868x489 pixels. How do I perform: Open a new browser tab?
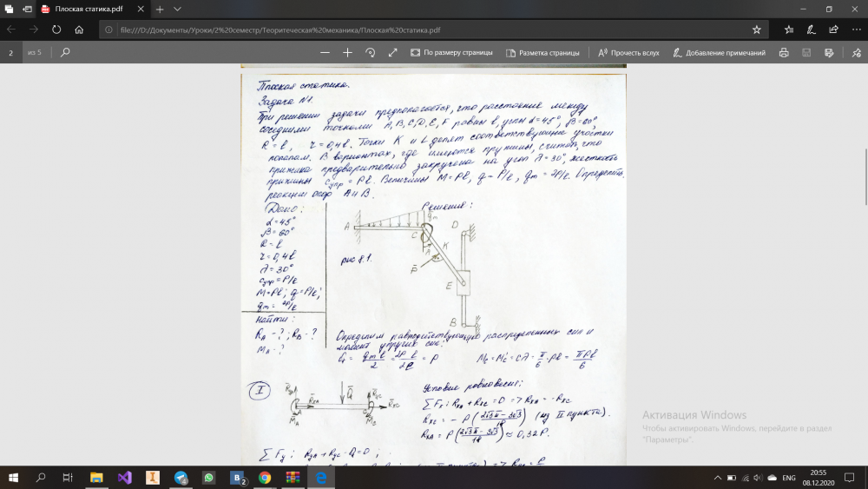[x=160, y=8]
